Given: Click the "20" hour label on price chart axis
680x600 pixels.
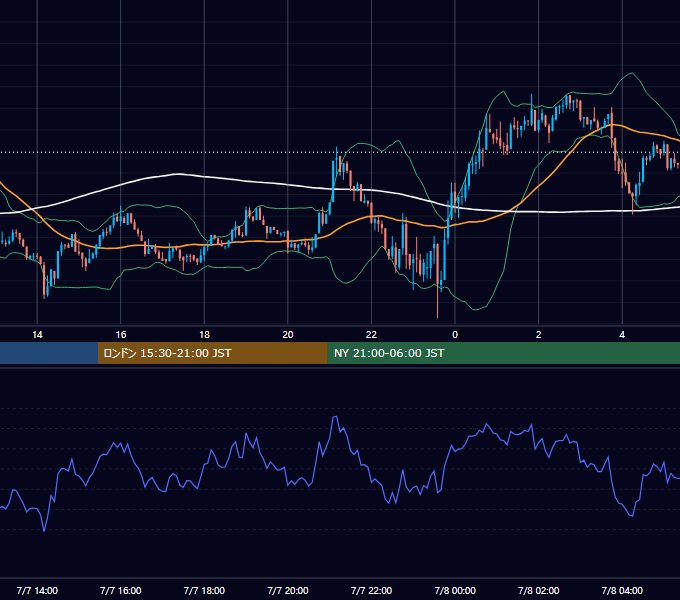Looking at the screenshot, I should [288, 334].
